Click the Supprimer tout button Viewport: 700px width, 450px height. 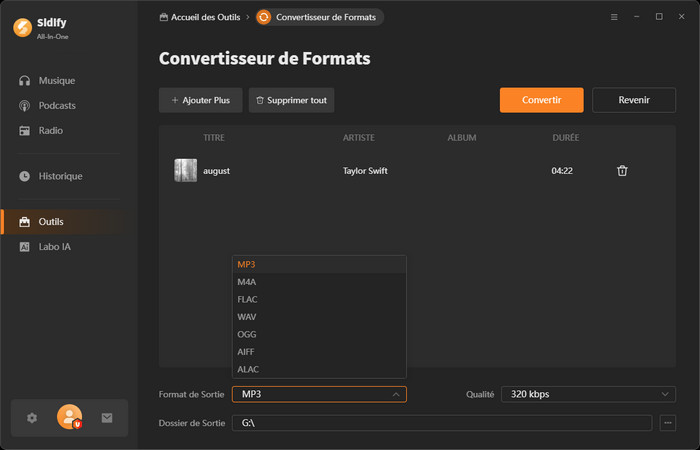(291, 100)
